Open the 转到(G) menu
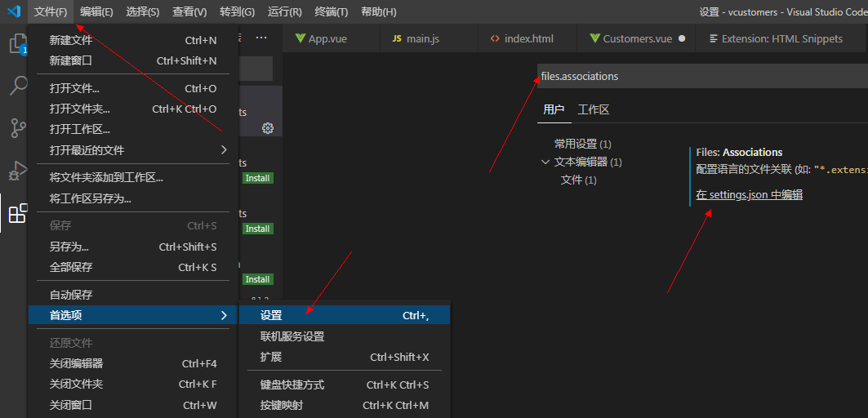868x418 pixels. coord(237,11)
